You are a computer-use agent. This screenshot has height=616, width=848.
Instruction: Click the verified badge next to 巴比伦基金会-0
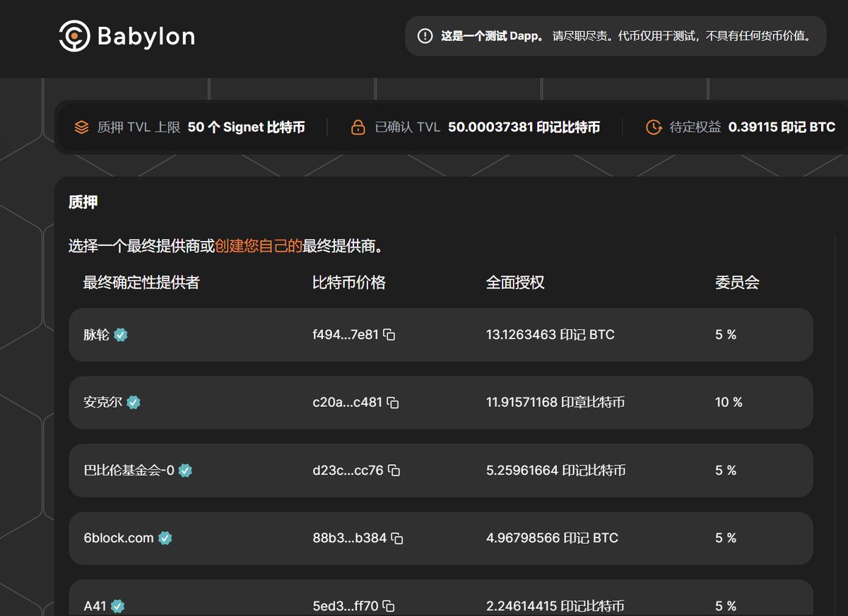coord(185,470)
